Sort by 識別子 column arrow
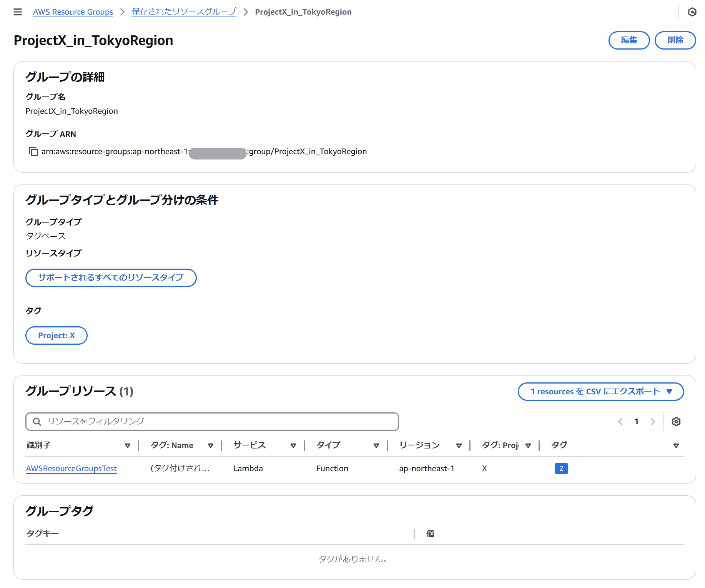705x588 pixels. 128,446
